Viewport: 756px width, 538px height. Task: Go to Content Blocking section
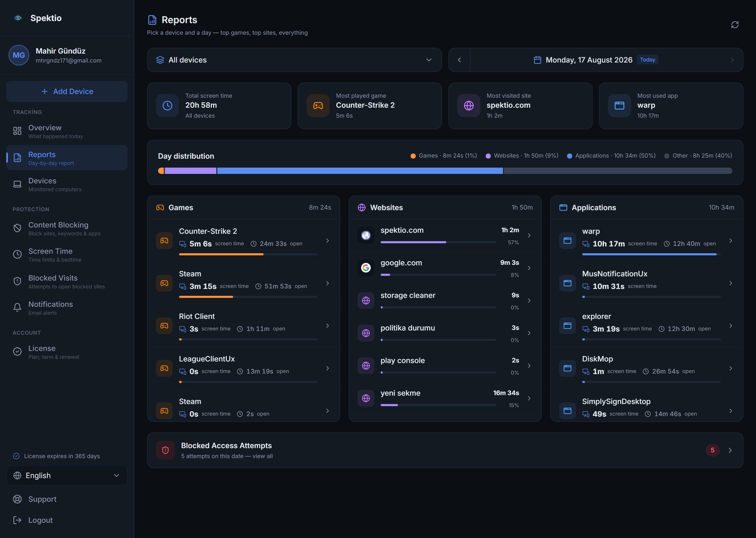pyautogui.click(x=67, y=229)
